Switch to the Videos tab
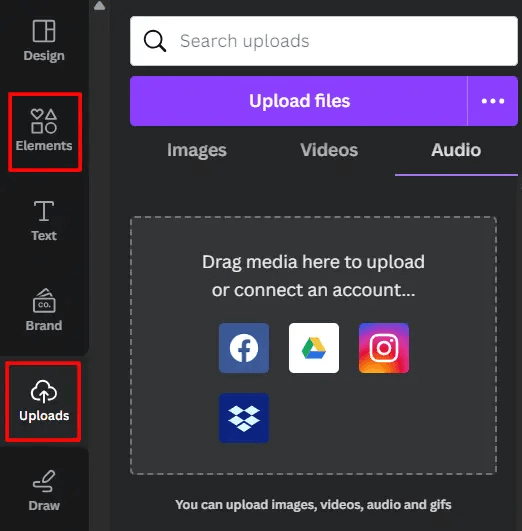 point(329,150)
